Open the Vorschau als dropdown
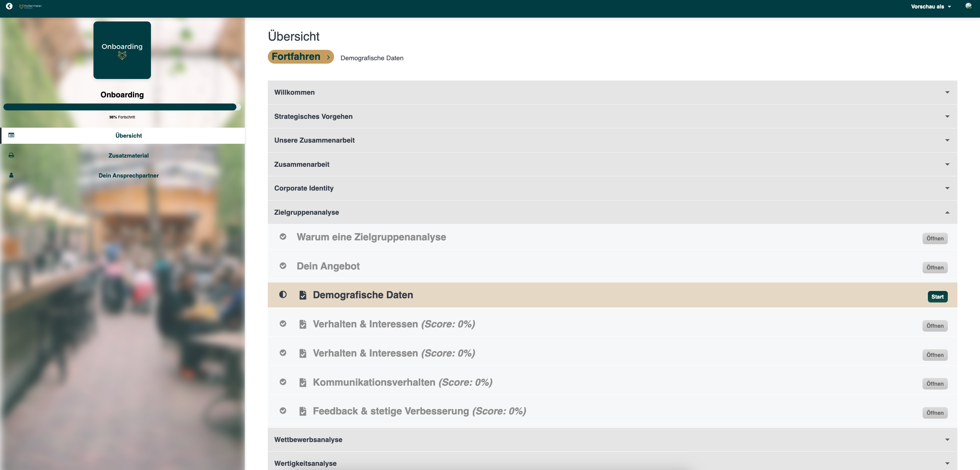This screenshot has height=470, width=980. [931, 7]
